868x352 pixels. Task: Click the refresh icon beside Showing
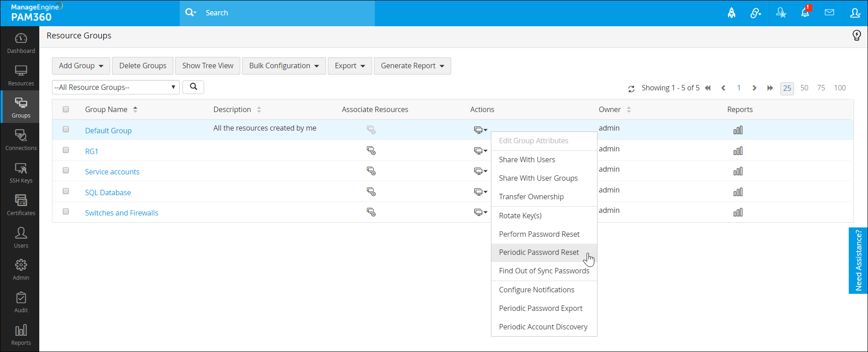pyautogui.click(x=631, y=89)
